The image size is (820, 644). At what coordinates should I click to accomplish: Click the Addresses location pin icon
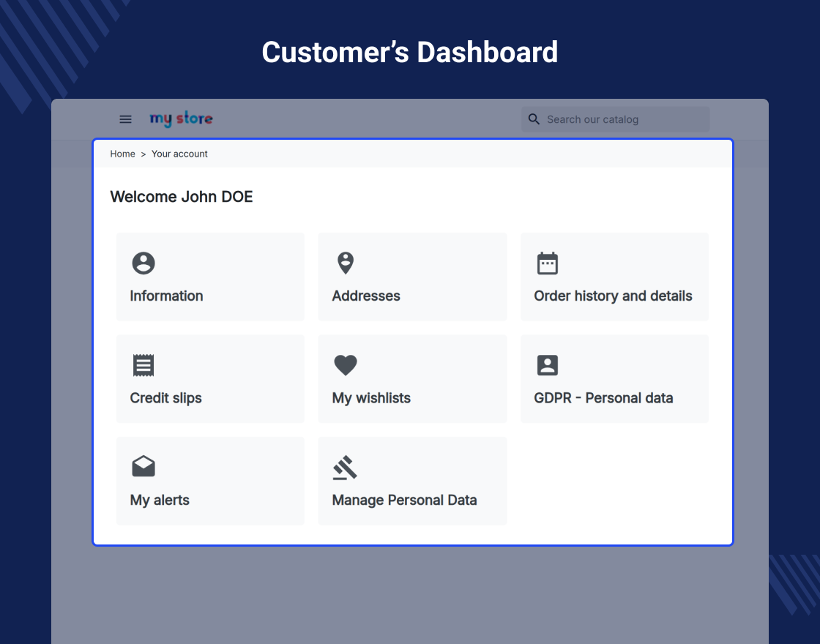346,263
